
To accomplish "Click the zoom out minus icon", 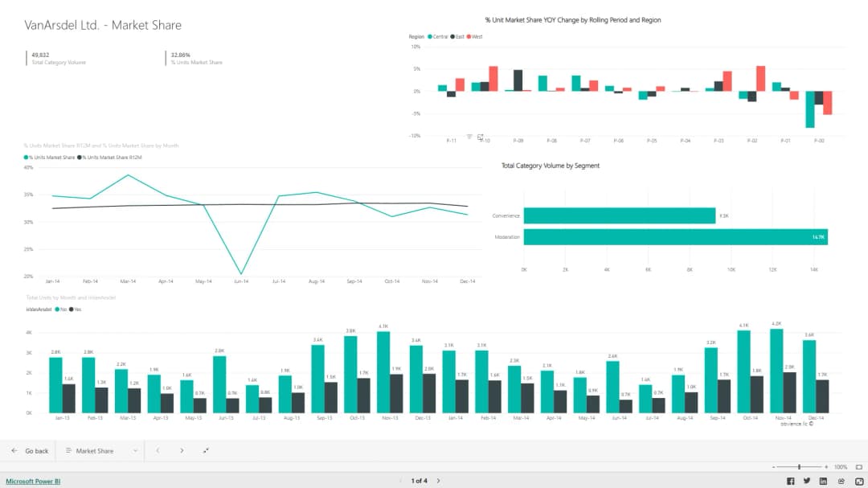I will point(774,467).
